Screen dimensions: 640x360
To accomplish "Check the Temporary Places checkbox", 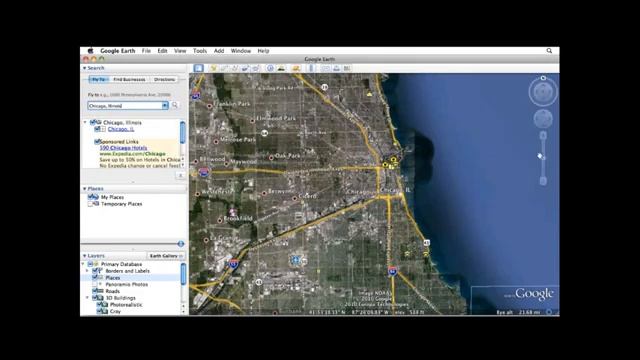I will point(91,204).
